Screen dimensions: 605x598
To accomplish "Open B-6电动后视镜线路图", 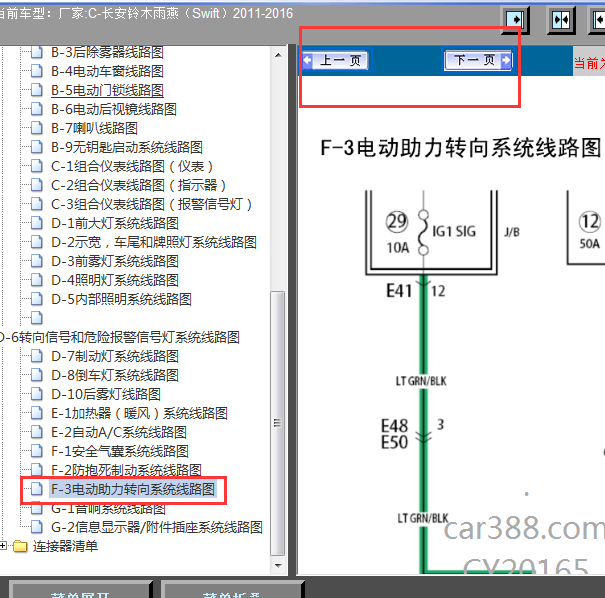I will (114, 109).
